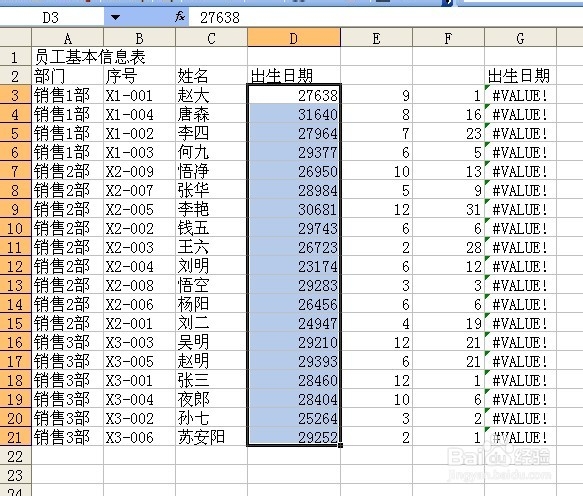The width and height of the screenshot is (583, 496).
Task: Click column F cell 16 in row 4
Action: (448, 114)
